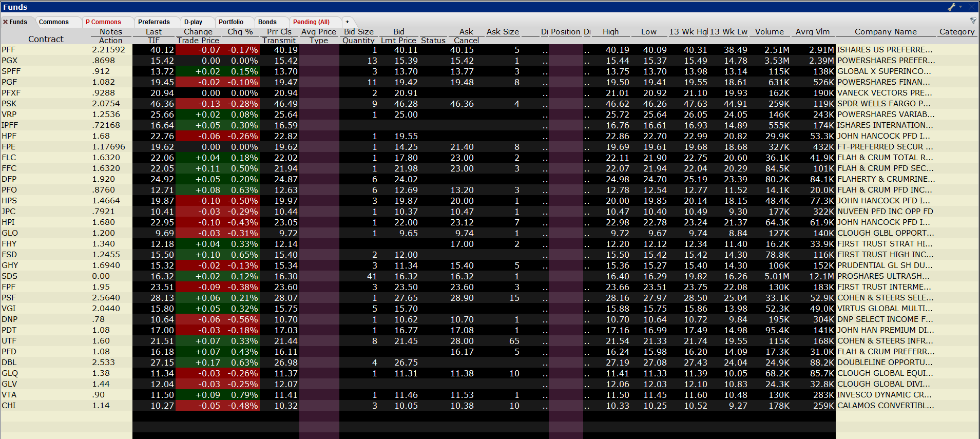Click the Company Name column header
The height and width of the screenshot is (439, 980).
pos(886,32)
